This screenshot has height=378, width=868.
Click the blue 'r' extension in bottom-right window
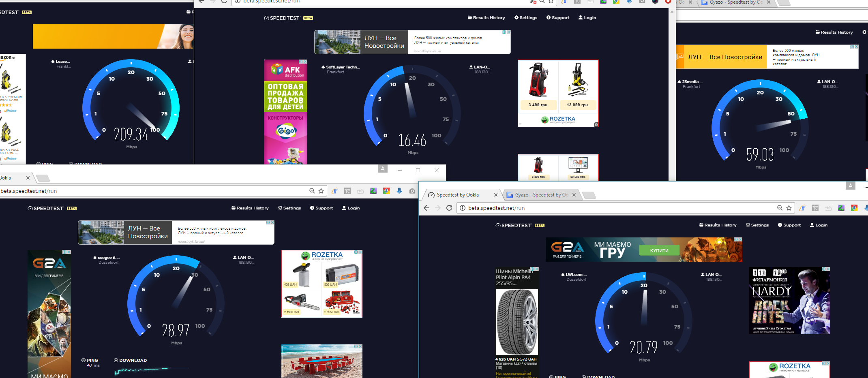click(802, 208)
